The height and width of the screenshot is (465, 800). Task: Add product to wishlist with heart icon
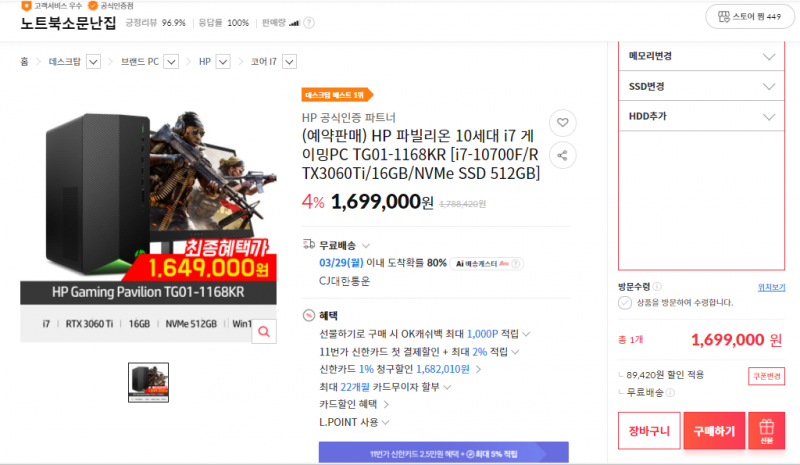(563, 123)
